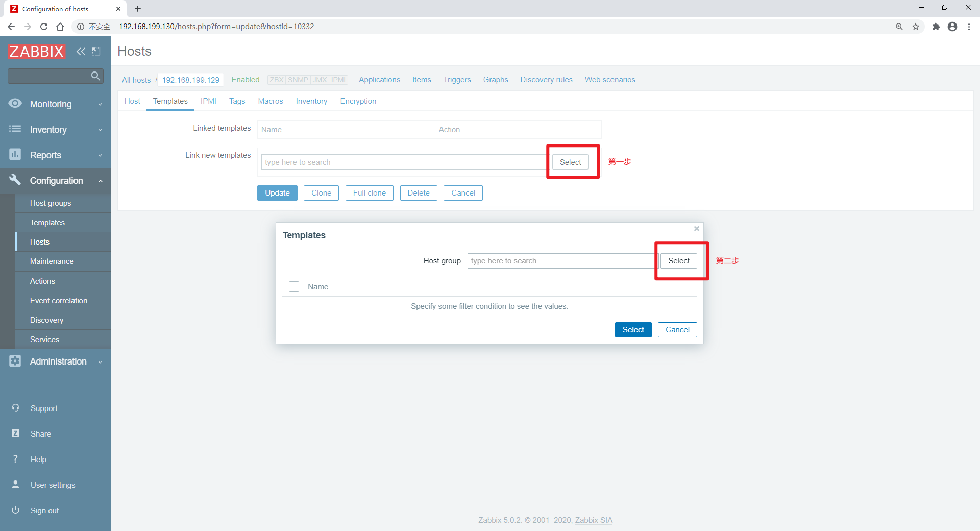Click the Clone button
This screenshot has width=980, height=531.
click(x=321, y=193)
